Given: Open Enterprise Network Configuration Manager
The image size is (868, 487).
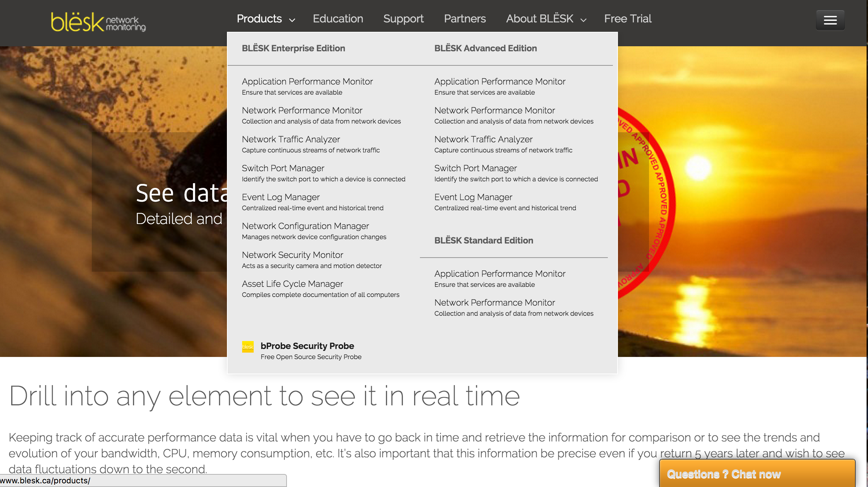Looking at the screenshot, I should click(305, 226).
